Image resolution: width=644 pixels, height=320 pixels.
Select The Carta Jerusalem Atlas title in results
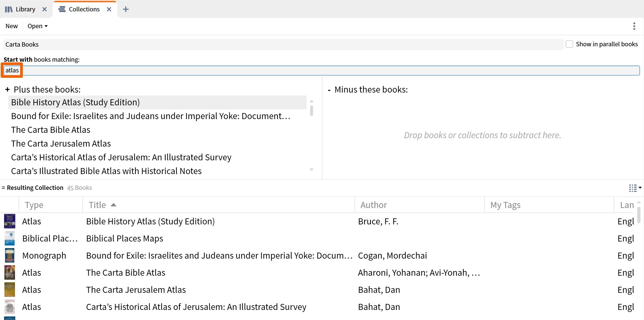coord(136,290)
